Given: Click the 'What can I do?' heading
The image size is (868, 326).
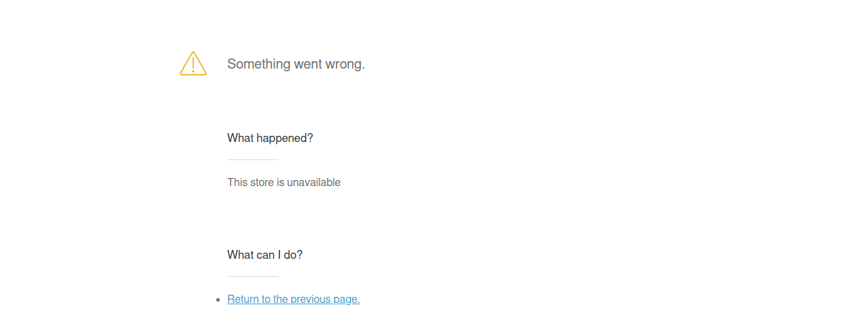Looking at the screenshot, I should [265, 255].
